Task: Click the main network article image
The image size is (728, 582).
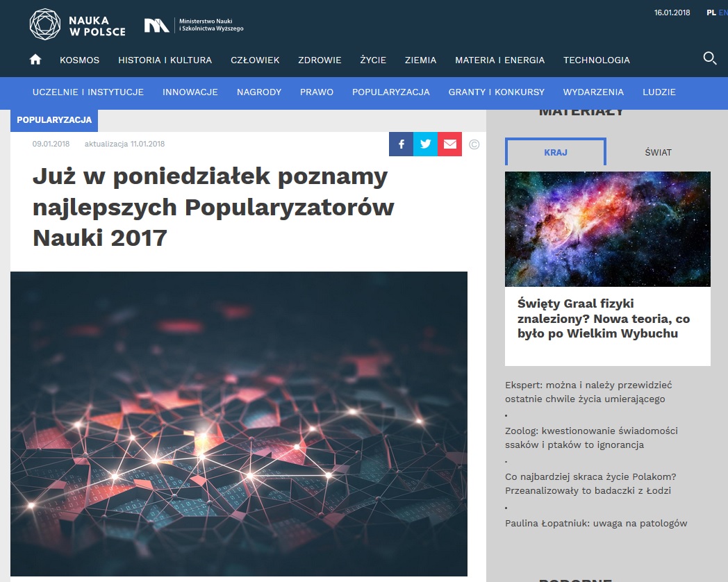Action: [239, 424]
